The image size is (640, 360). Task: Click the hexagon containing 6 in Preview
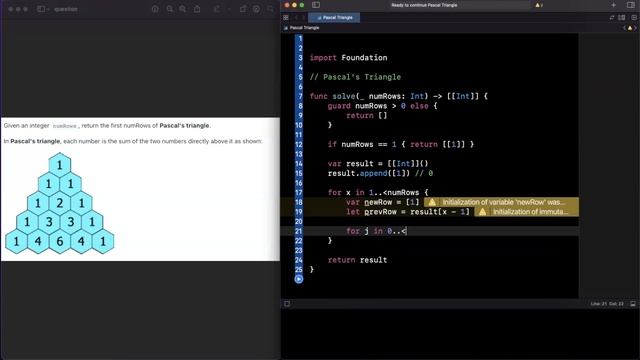(60, 241)
